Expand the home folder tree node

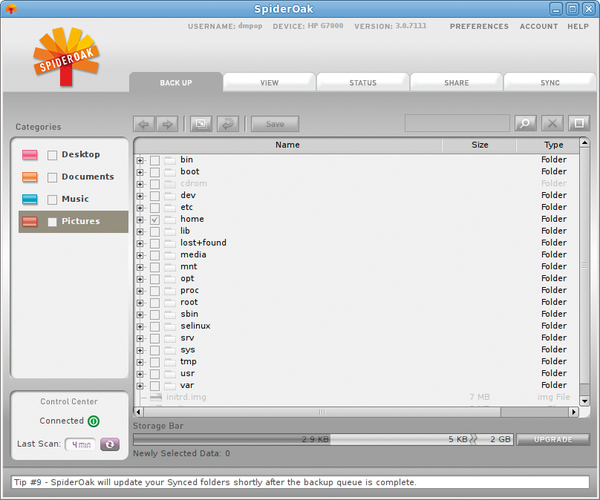point(140,220)
